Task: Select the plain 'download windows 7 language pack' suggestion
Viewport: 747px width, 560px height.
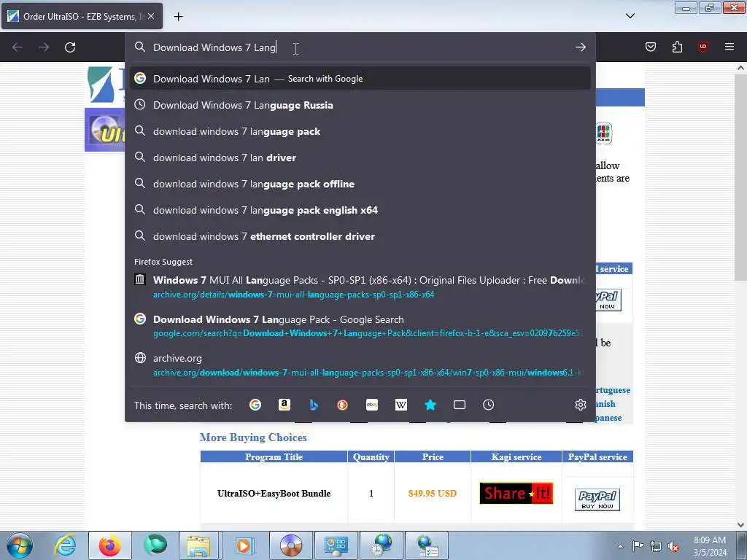Action: (x=360, y=131)
